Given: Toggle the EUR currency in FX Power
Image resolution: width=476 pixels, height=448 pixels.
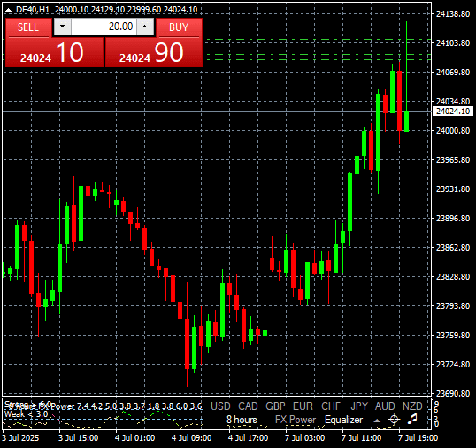Looking at the screenshot, I should [x=303, y=406].
